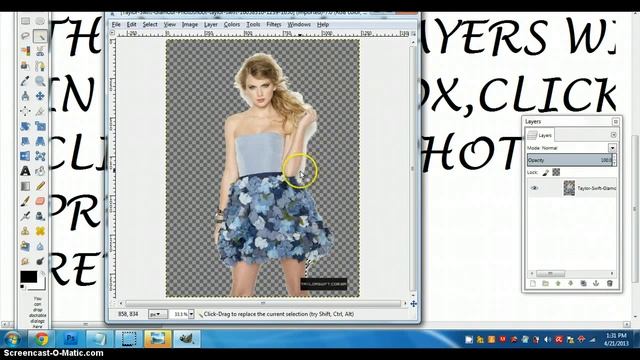Open Photoshop from the taskbar
This screenshot has height=360, width=640.
tap(71, 338)
